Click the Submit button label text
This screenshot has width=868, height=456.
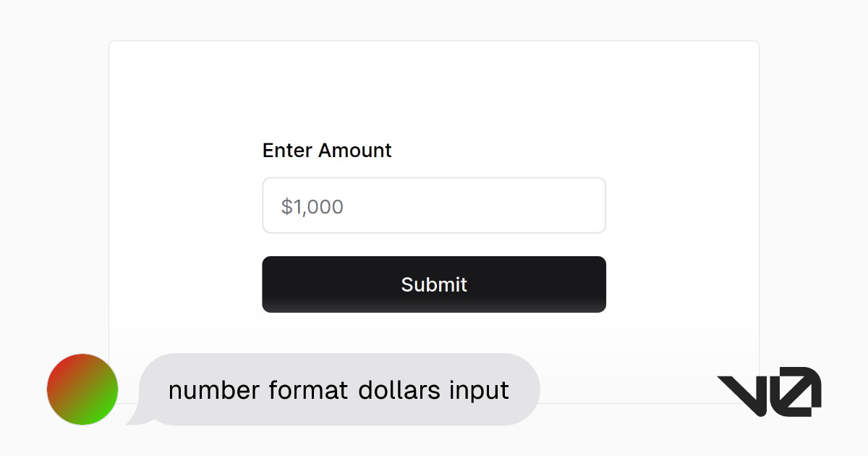[434, 284]
